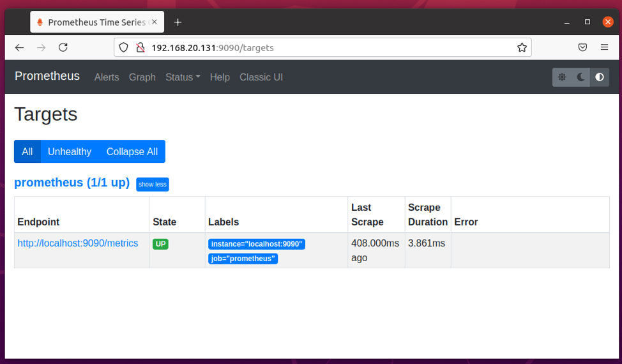
Task: Expand the Status dropdown menu
Action: 183,77
